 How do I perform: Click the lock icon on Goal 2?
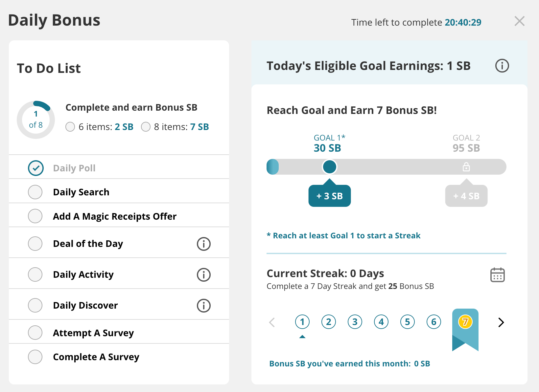coord(466,167)
